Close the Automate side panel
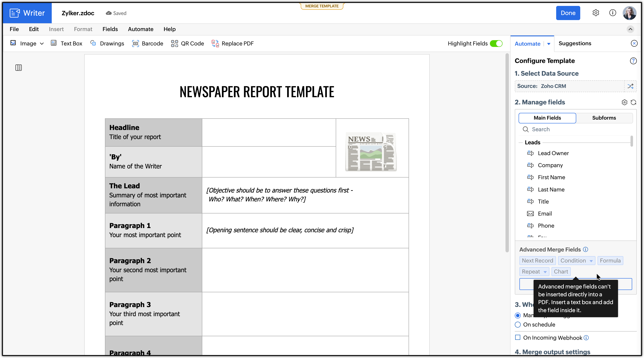Screen dimensions: 644x358 [x=634, y=43]
